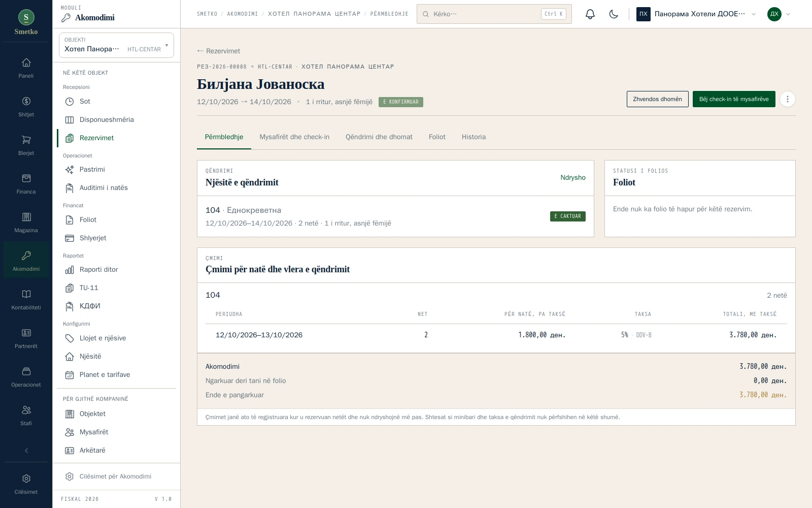812x508 pixels.
Task: Open the Historia tab
Action: pyautogui.click(x=473, y=137)
